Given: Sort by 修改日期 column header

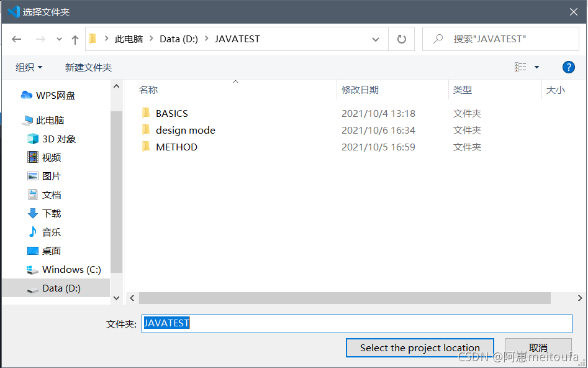Looking at the screenshot, I should click(x=360, y=90).
